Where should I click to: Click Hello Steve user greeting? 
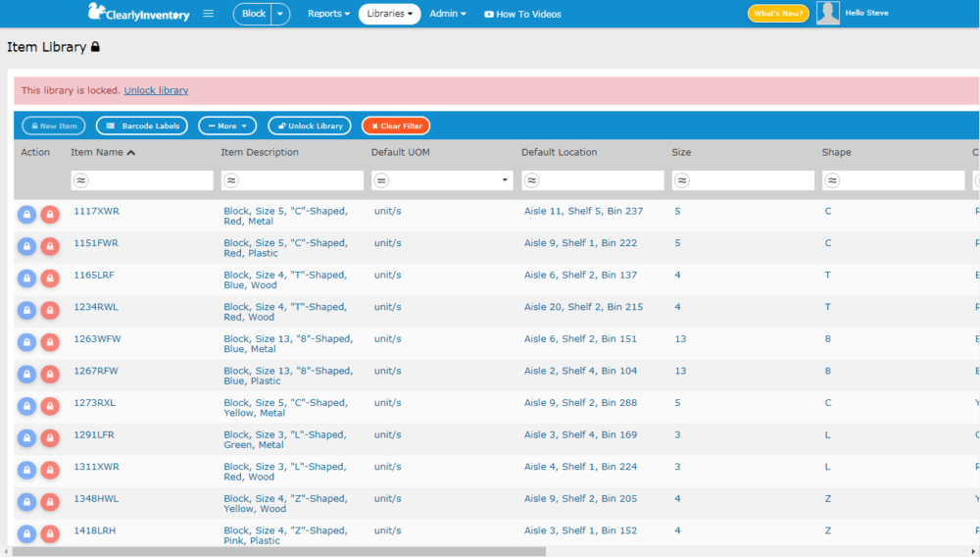866,13
